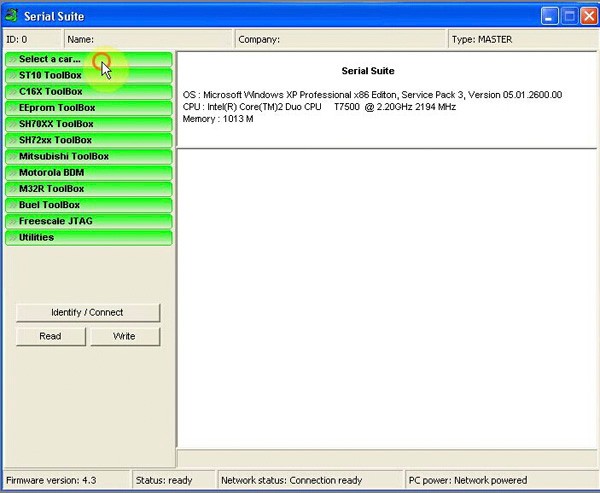Click the Company field in header
The height and width of the screenshot is (493, 600).
coord(340,39)
